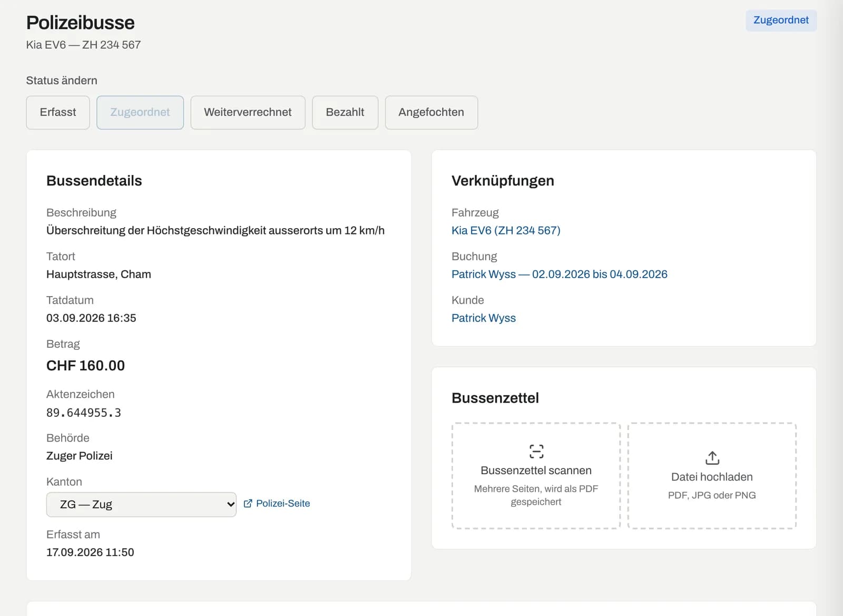
Task: Click the Zugeordnet status badge at top right
Action: click(781, 20)
